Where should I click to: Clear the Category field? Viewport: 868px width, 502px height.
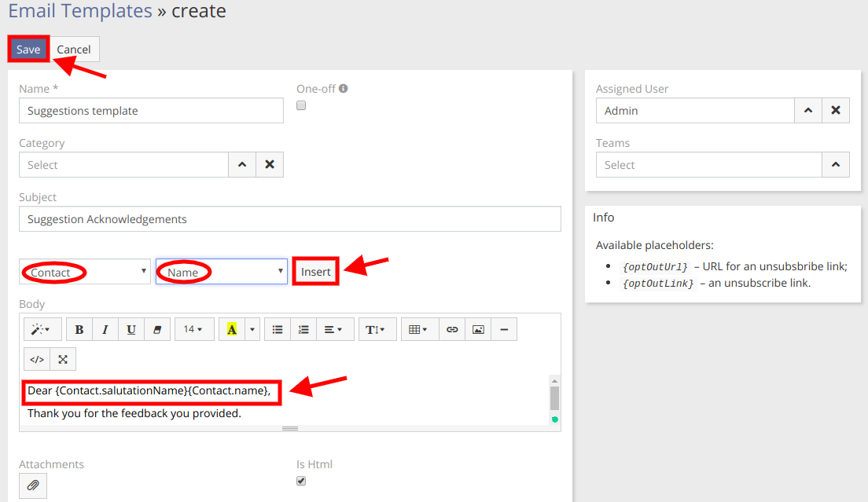coord(270,165)
